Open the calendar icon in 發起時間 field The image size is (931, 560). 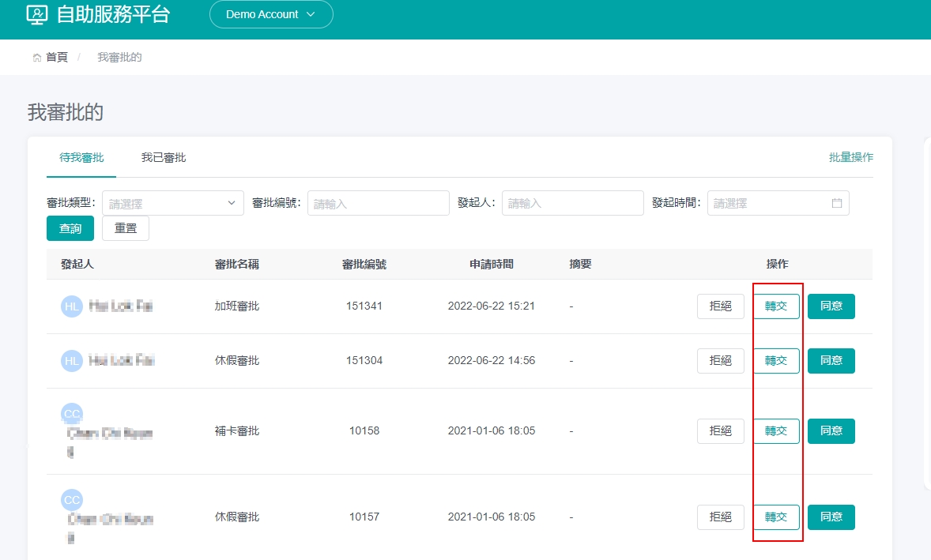[837, 203]
